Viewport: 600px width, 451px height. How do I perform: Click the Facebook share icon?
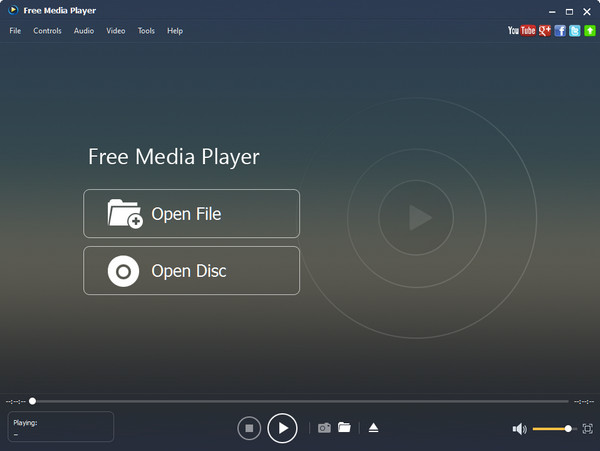click(560, 31)
